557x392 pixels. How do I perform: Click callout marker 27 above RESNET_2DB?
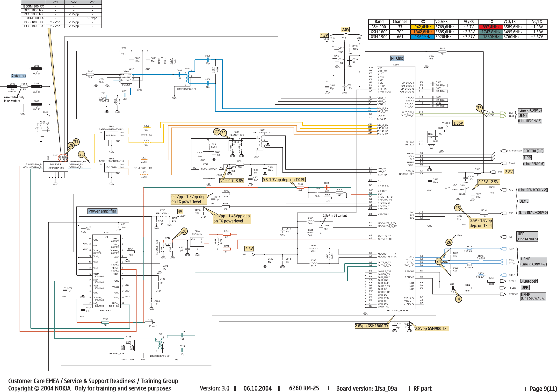[217, 132]
